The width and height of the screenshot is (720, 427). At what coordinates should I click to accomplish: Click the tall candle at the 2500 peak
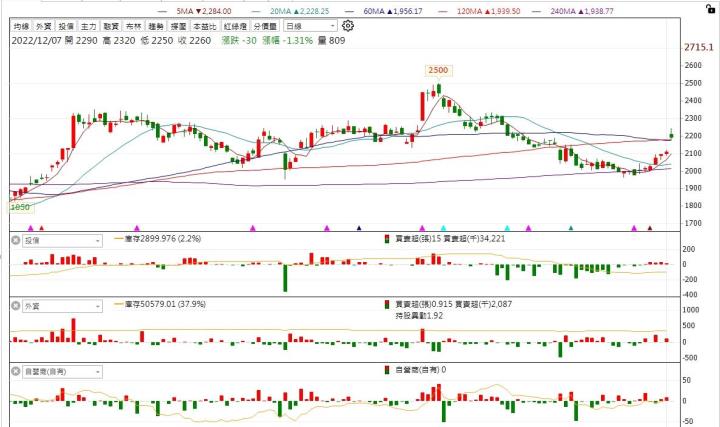coord(439,90)
